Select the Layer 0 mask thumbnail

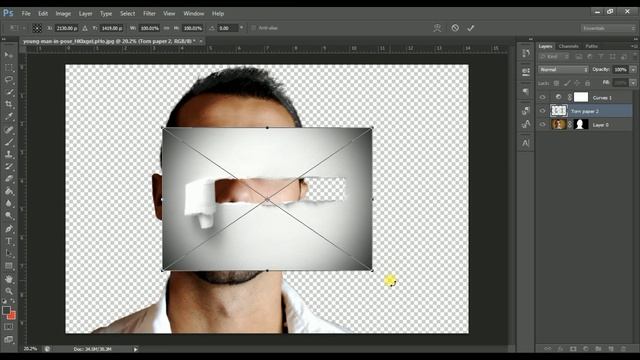click(580, 124)
